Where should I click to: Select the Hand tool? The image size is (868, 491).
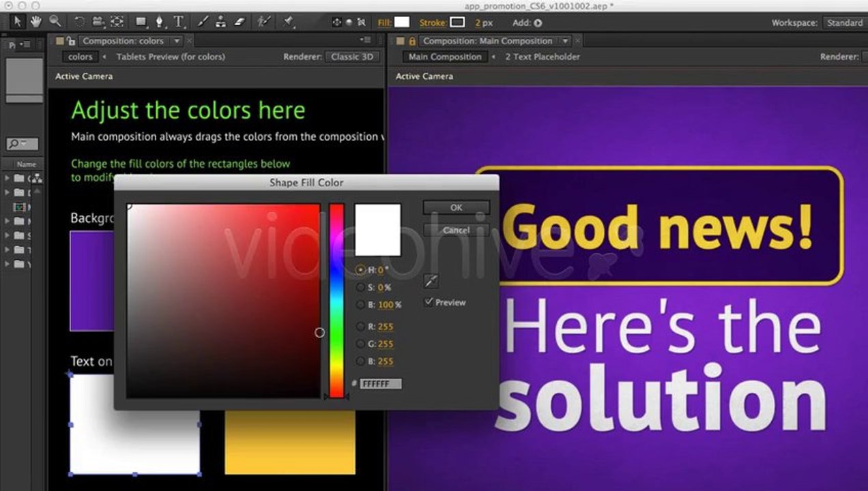point(35,22)
